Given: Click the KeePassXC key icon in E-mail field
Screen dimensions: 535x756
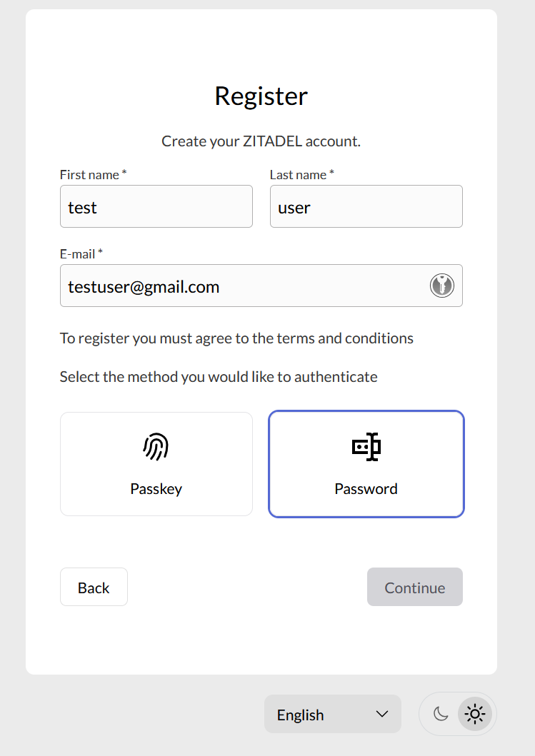Looking at the screenshot, I should (442, 286).
